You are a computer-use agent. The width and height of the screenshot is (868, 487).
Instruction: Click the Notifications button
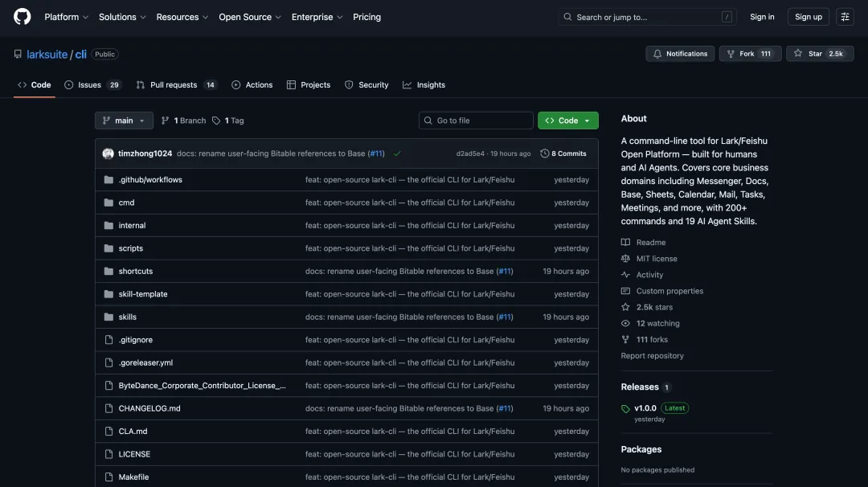coord(680,54)
